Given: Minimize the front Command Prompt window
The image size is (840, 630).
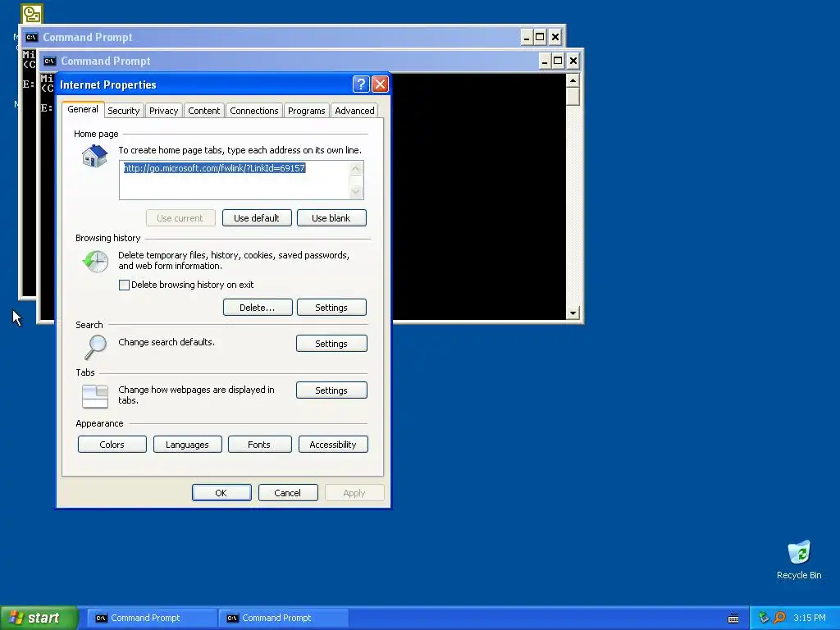Looking at the screenshot, I should 545,61.
